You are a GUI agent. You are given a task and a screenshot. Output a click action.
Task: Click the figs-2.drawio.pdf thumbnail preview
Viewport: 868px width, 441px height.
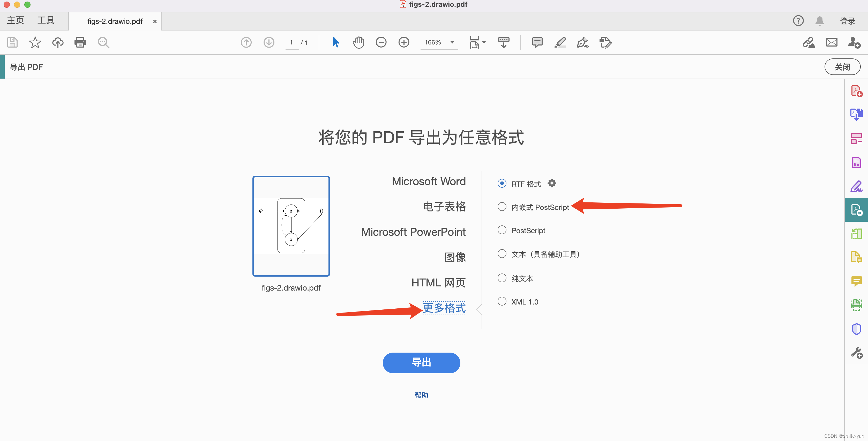[291, 226]
